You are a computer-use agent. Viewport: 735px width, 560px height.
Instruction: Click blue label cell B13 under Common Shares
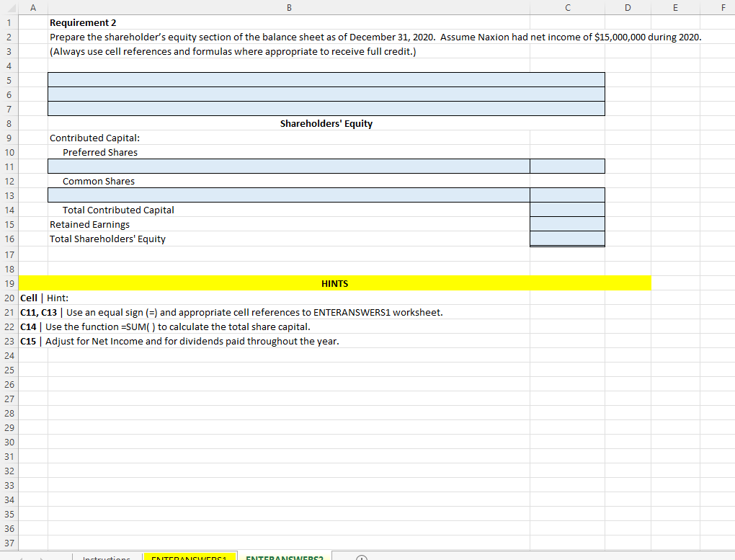pos(289,195)
